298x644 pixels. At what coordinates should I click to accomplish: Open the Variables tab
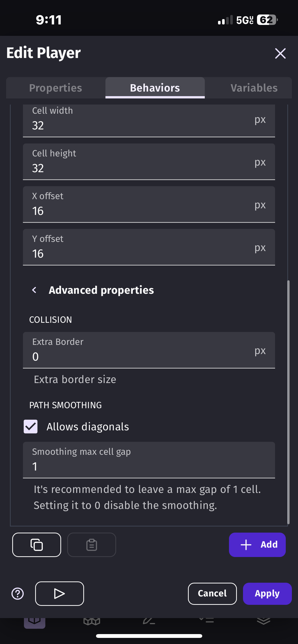pyautogui.click(x=254, y=88)
